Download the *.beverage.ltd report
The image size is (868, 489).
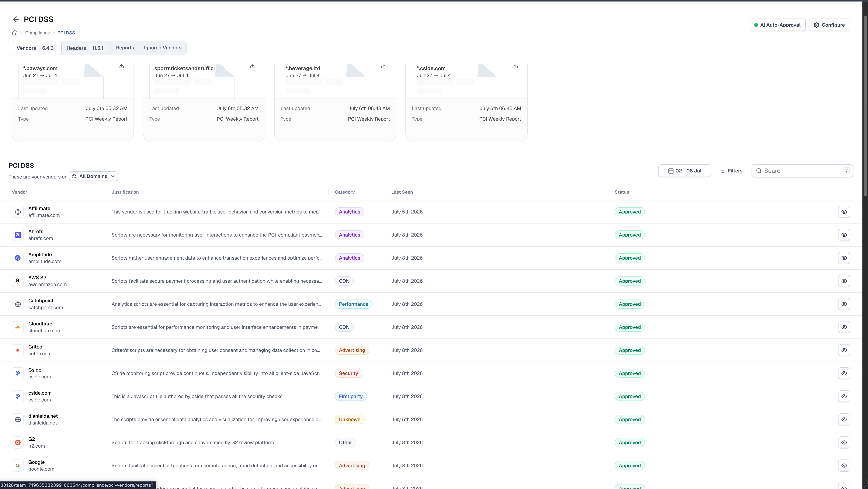click(x=384, y=66)
